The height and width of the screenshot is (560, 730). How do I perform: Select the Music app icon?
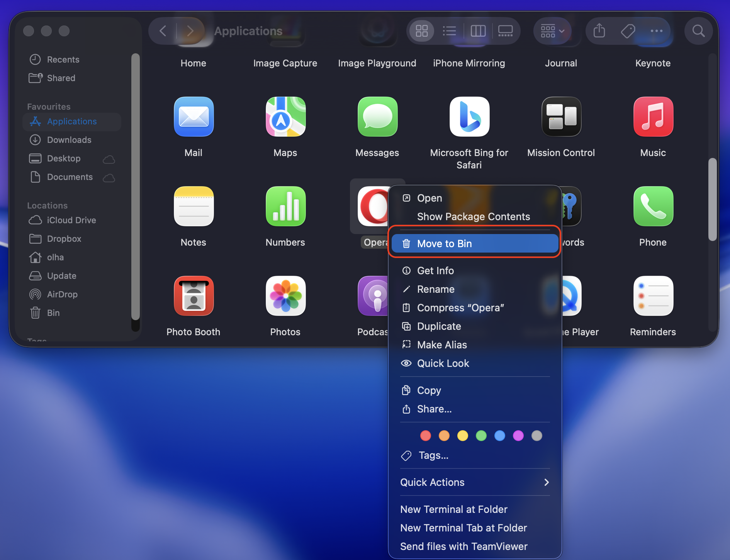click(x=653, y=117)
